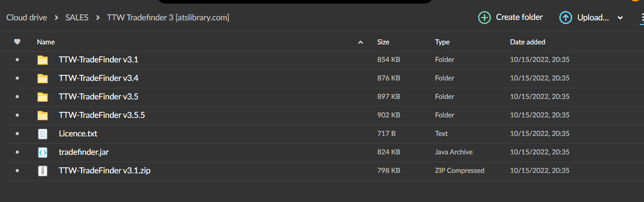The height and width of the screenshot is (202, 644).
Task: Click the blue upload arrow icon
Action: [x=566, y=18]
